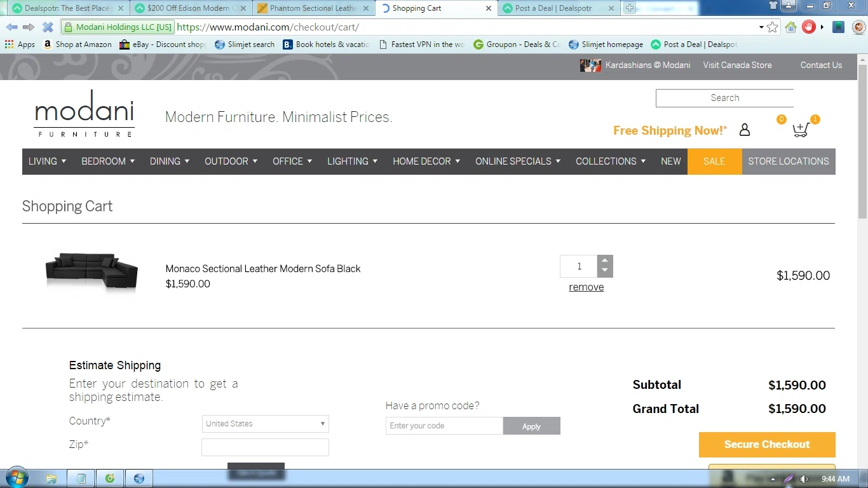Click the site Search field
The image size is (868, 488).
[x=724, y=98]
